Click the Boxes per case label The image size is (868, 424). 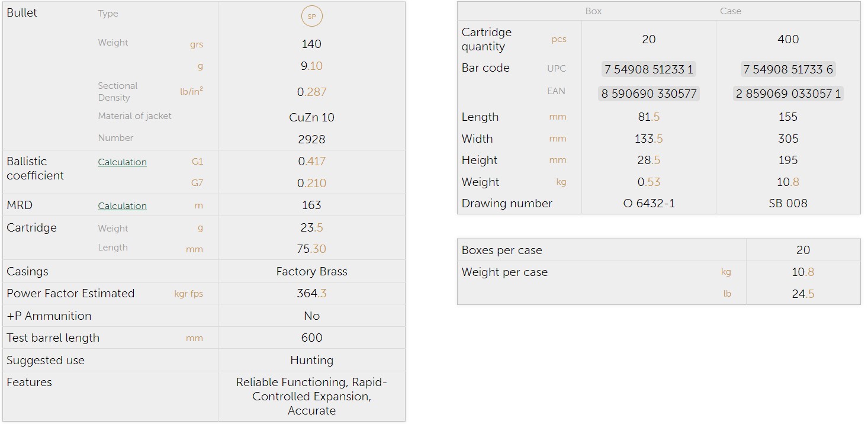pyautogui.click(x=501, y=250)
